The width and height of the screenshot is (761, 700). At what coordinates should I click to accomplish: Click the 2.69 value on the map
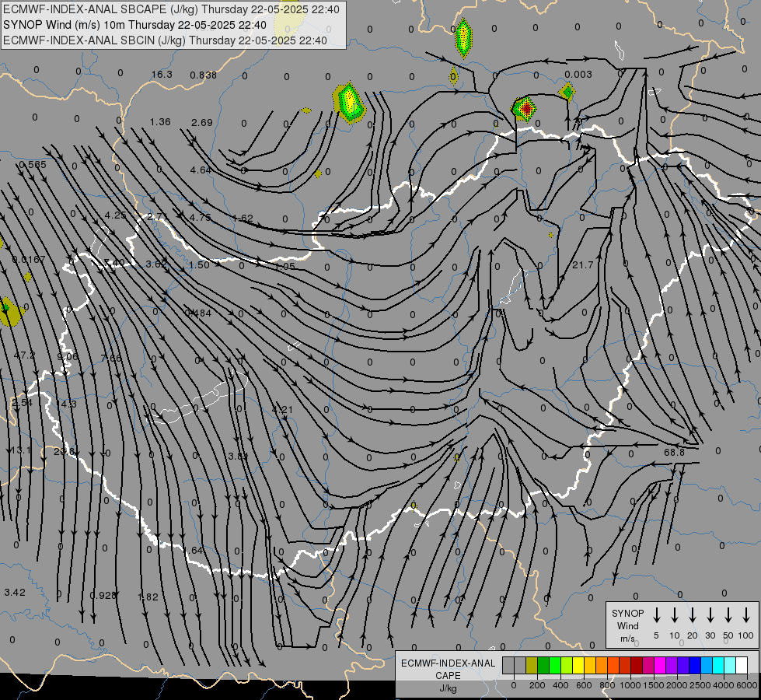point(202,123)
